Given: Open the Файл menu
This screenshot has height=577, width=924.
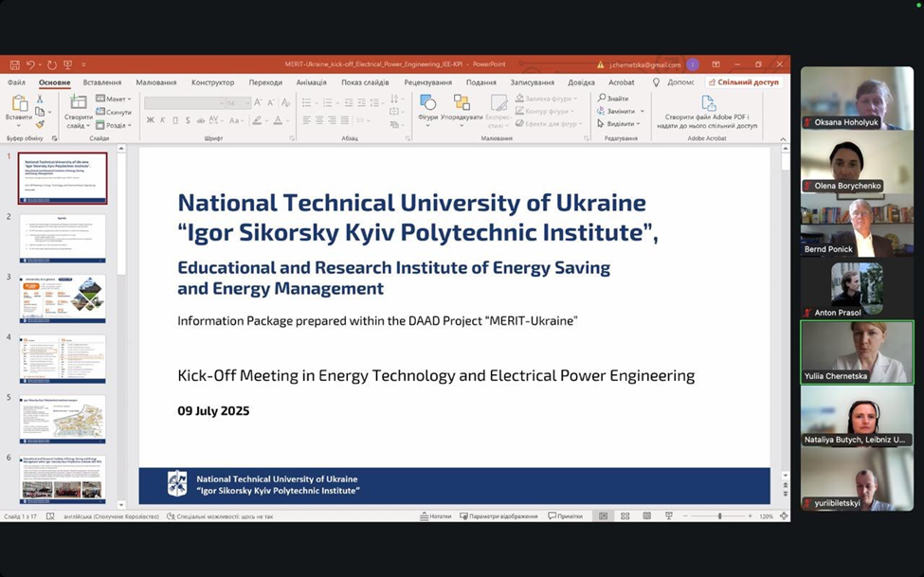Looking at the screenshot, I should [x=16, y=81].
